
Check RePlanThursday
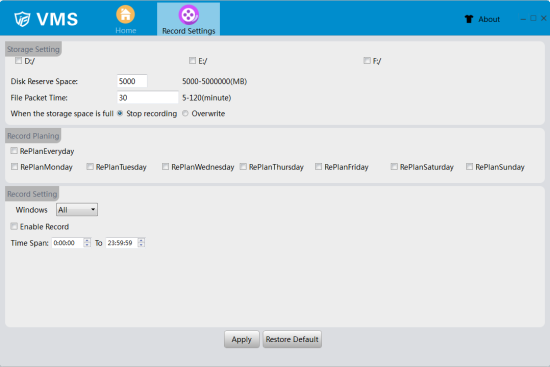(243, 167)
